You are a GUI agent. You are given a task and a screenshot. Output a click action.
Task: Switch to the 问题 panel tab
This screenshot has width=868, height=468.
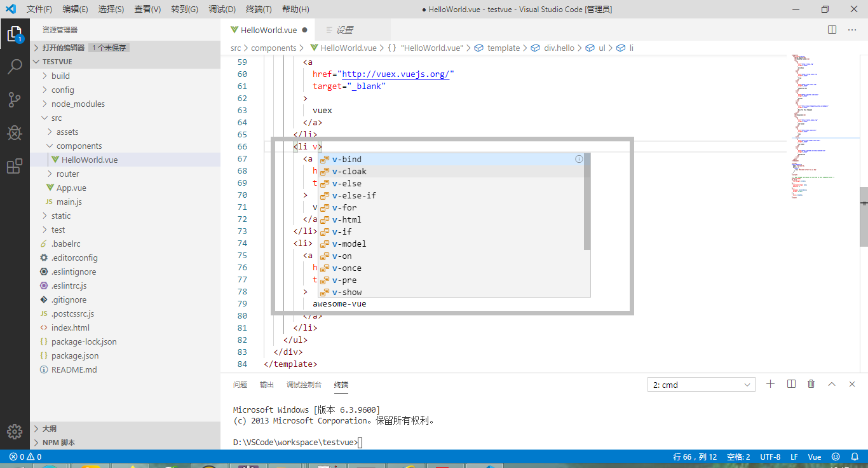[240, 385]
